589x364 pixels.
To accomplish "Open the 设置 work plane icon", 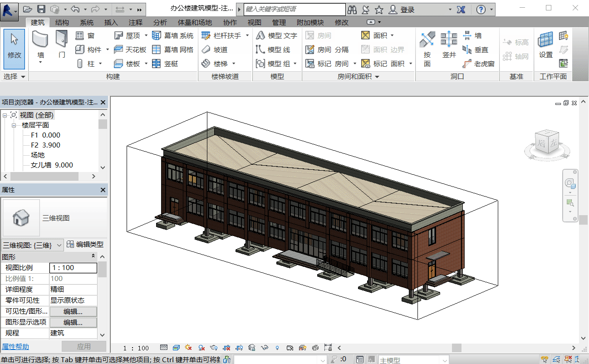I will [x=545, y=41].
